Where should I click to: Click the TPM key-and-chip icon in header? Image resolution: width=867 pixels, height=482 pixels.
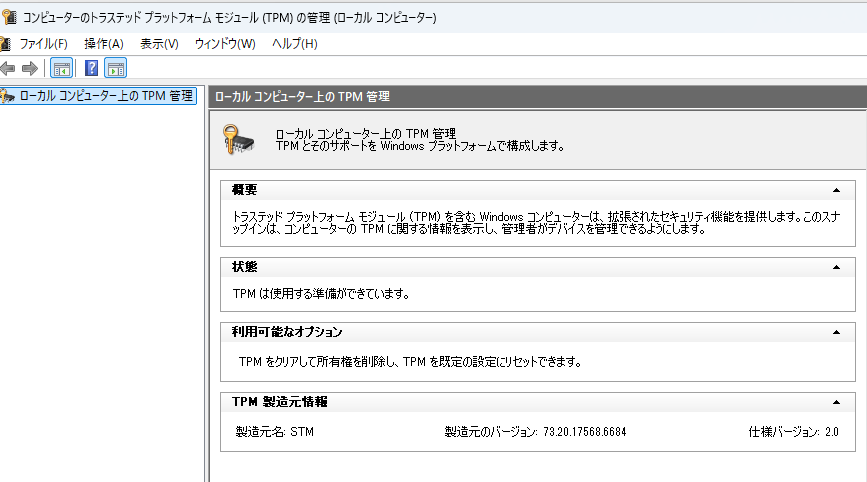[238, 139]
